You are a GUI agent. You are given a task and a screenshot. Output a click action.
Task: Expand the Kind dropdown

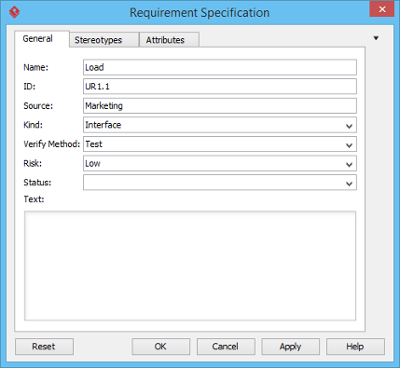(349, 125)
